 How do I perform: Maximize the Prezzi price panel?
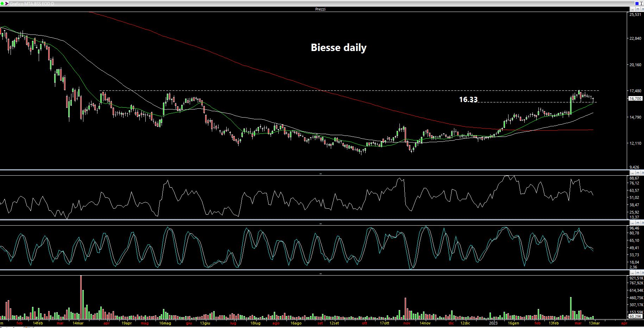point(638,9)
